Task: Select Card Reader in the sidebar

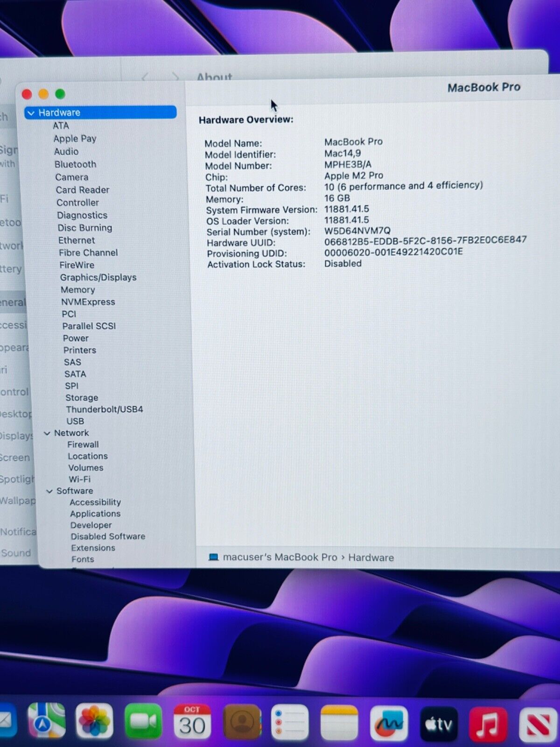Action: click(83, 190)
